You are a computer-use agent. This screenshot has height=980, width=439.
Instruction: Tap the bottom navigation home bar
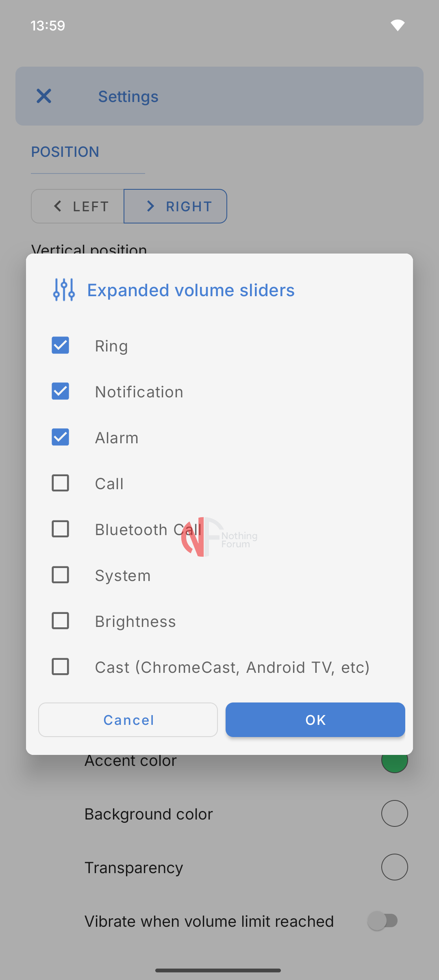[218, 970]
